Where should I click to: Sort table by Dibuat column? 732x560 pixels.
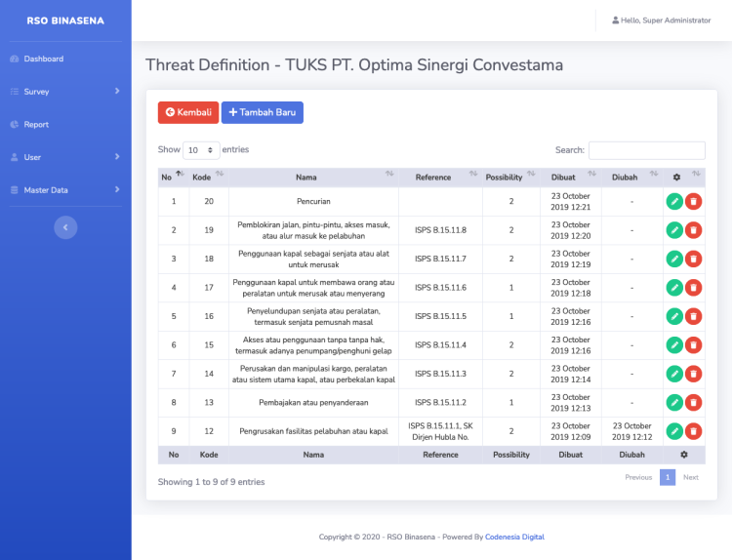click(571, 178)
